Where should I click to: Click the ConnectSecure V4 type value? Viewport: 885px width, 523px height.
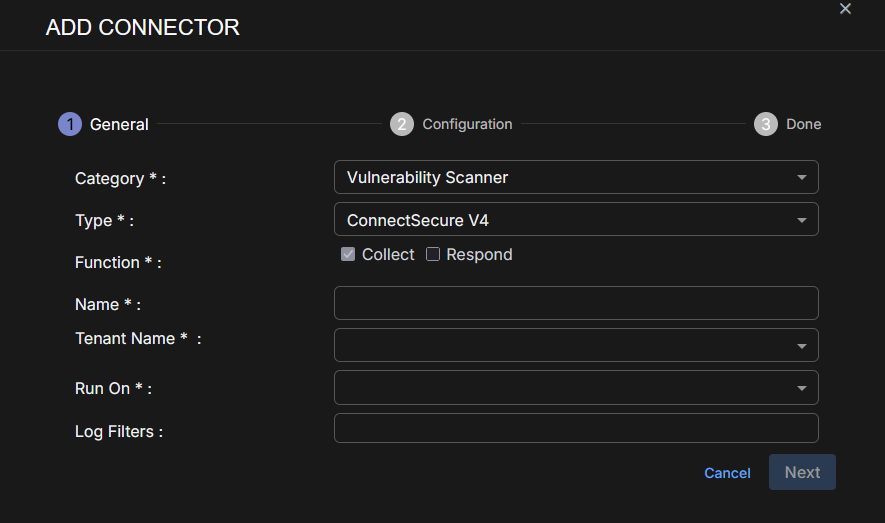[418, 220]
